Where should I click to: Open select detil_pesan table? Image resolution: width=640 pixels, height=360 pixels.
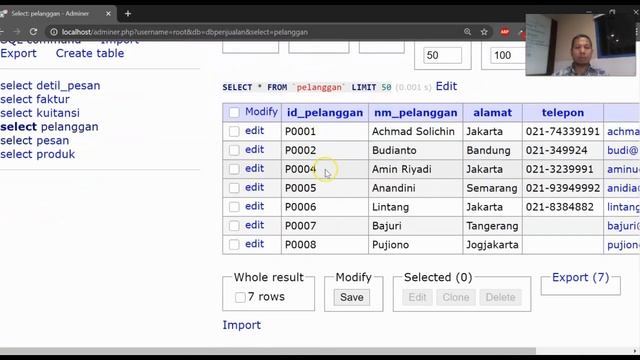coord(50,86)
